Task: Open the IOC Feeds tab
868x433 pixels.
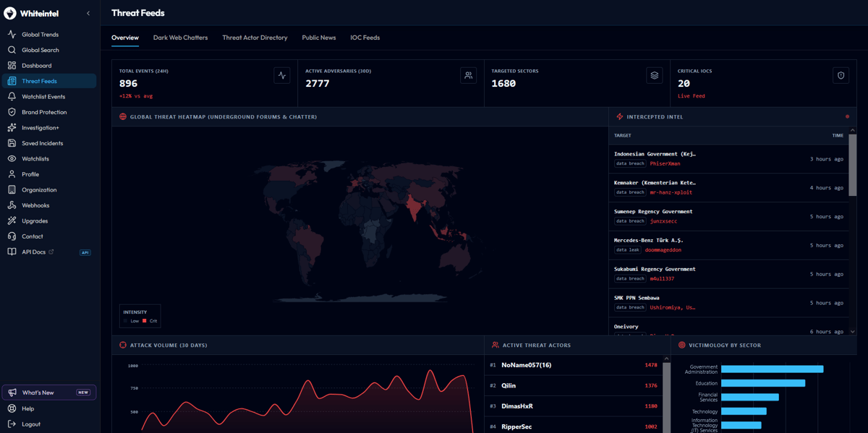Action: point(365,38)
